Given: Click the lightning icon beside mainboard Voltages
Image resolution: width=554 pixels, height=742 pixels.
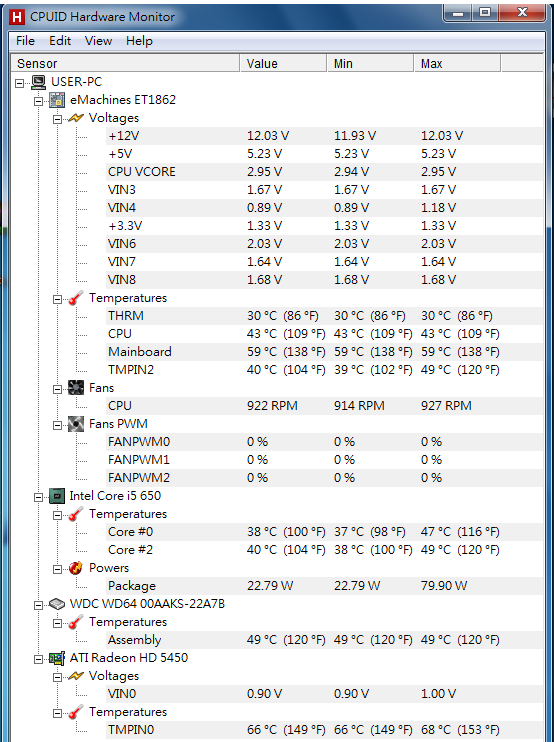Looking at the screenshot, I should point(76,118).
